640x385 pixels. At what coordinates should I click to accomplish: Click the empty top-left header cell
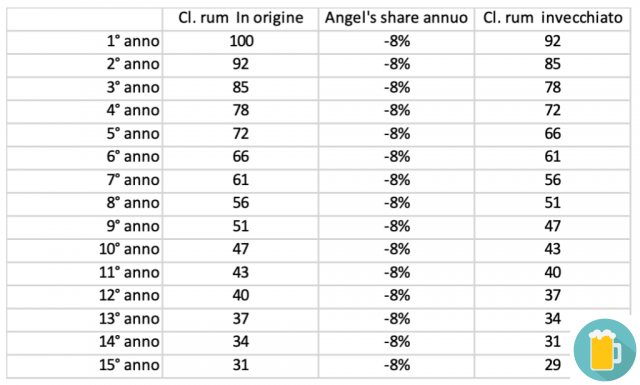click(x=84, y=18)
